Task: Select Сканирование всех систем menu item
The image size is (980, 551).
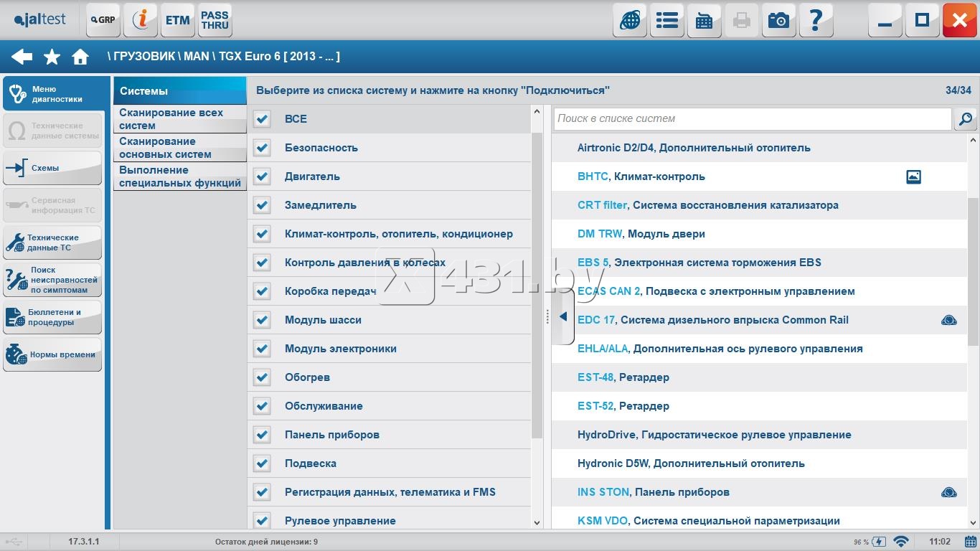Action: click(x=179, y=119)
